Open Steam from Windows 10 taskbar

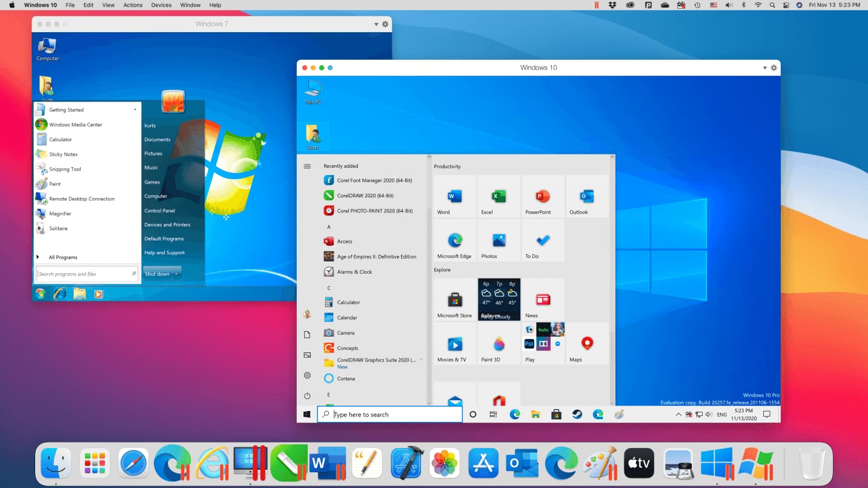click(x=577, y=414)
